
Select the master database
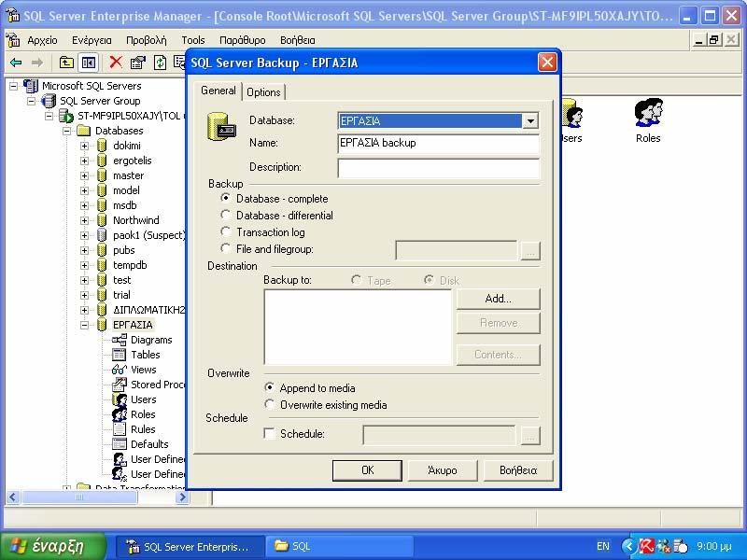(x=128, y=175)
